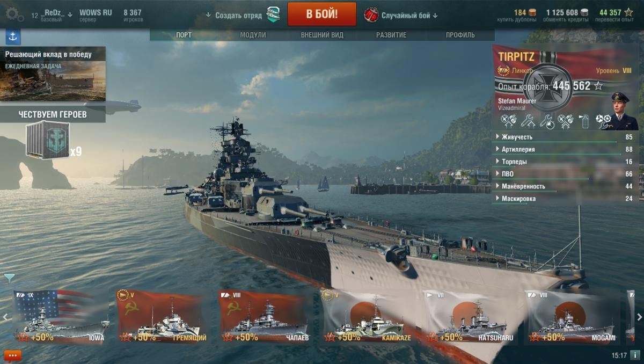Select the Kamikaze ship in carousel

coord(368,316)
